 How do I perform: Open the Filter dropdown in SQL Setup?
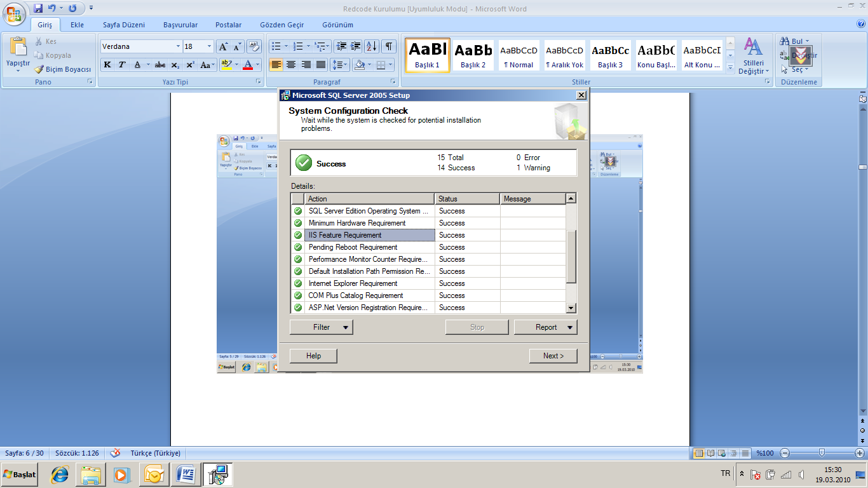(321, 327)
